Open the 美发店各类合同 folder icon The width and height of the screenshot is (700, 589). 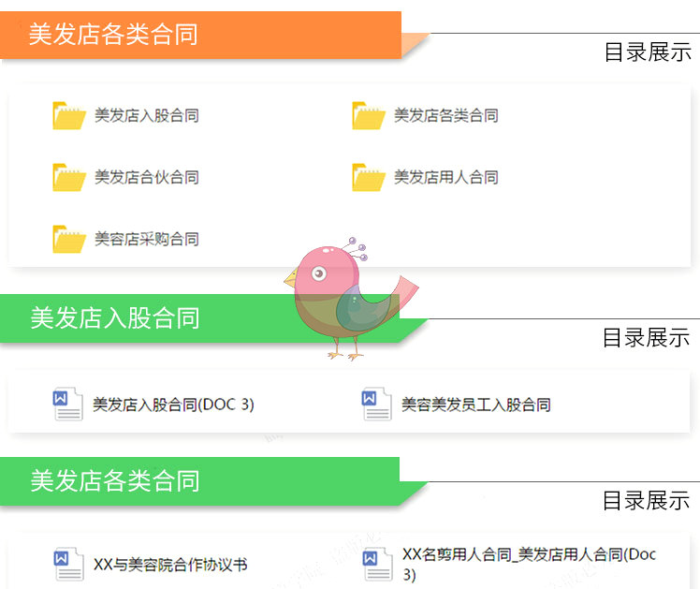pyautogui.click(x=369, y=116)
